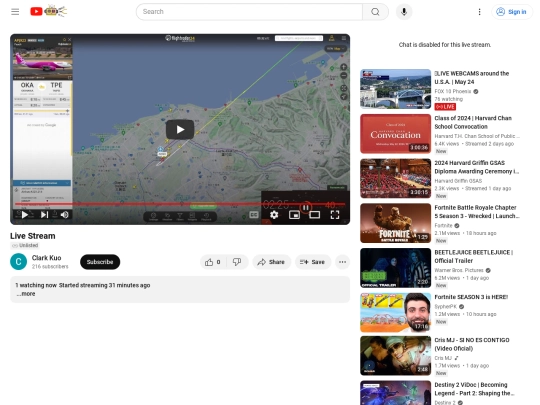
Task: Start voice search with the microphone
Action: [404, 12]
